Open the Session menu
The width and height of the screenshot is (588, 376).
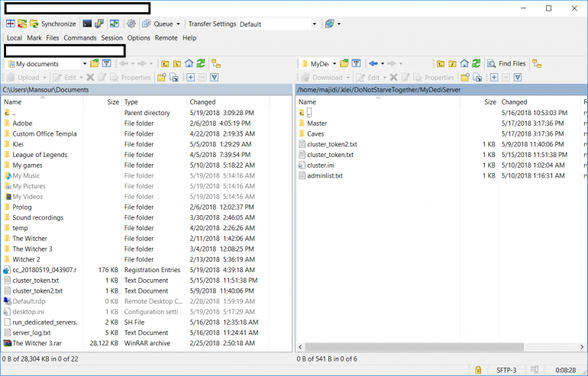pyautogui.click(x=111, y=37)
